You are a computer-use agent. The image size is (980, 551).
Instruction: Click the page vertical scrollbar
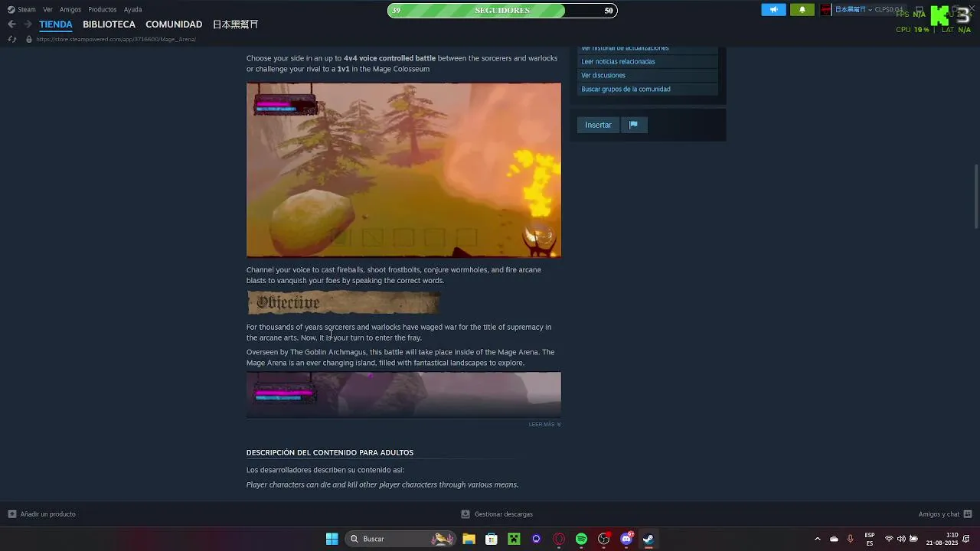976,195
